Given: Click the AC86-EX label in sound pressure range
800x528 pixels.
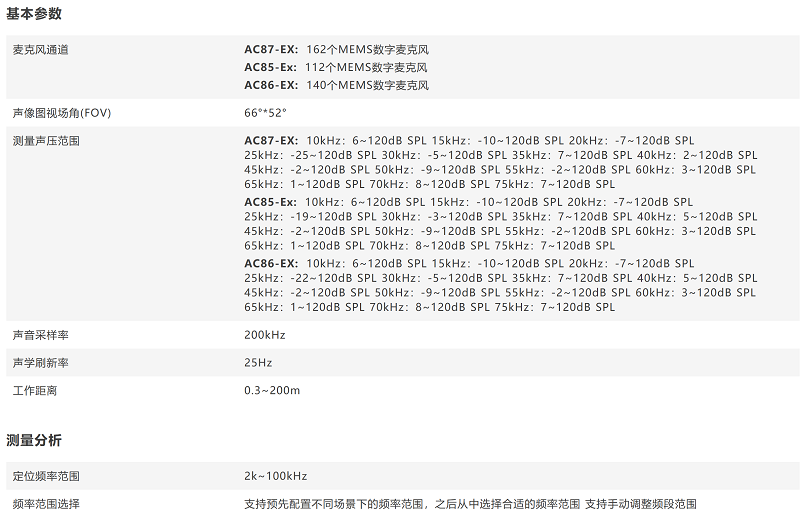Looking at the screenshot, I should 271,263.
